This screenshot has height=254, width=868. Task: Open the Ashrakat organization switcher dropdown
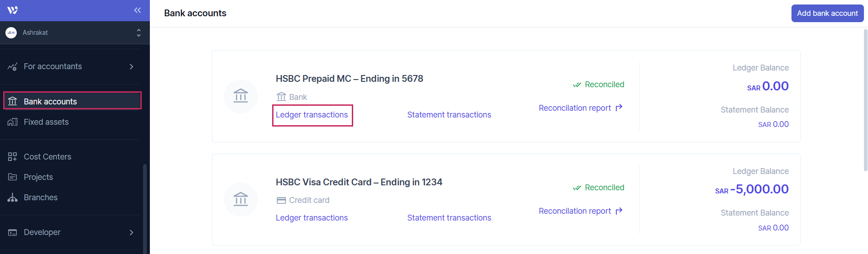pyautogui.click(x=139, y=33)
